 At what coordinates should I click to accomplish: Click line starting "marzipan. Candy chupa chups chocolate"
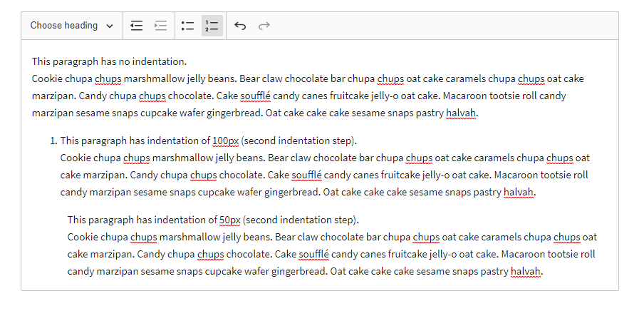[x=299, y=96]
